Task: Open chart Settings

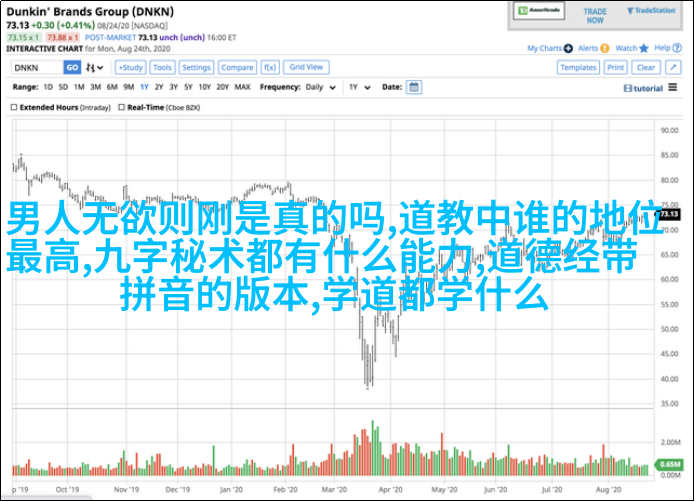Action: (x=196, y=67)
